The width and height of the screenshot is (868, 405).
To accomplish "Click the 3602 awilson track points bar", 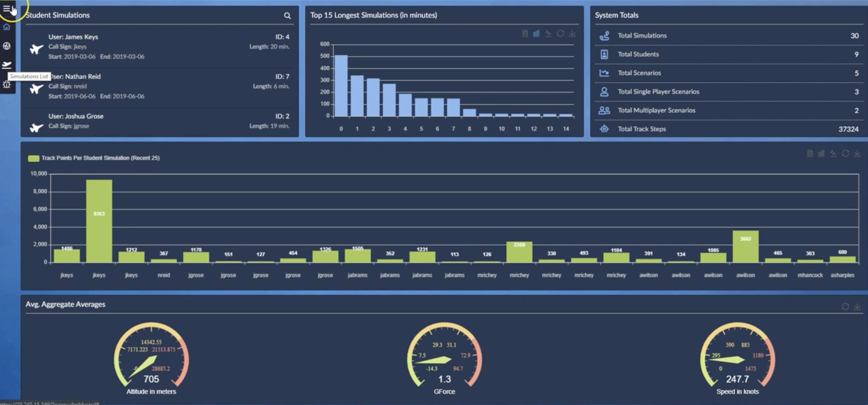I will tap(746, 246).
